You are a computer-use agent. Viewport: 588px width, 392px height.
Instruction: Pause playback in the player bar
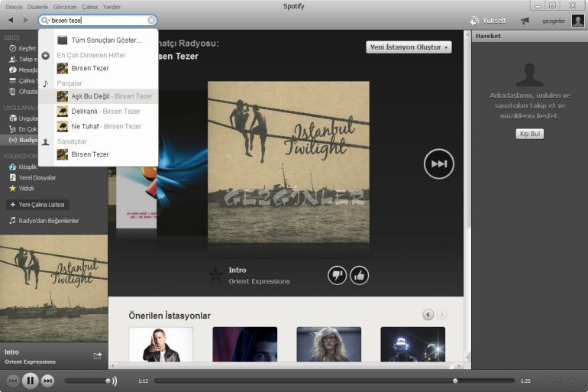[30, 381]
